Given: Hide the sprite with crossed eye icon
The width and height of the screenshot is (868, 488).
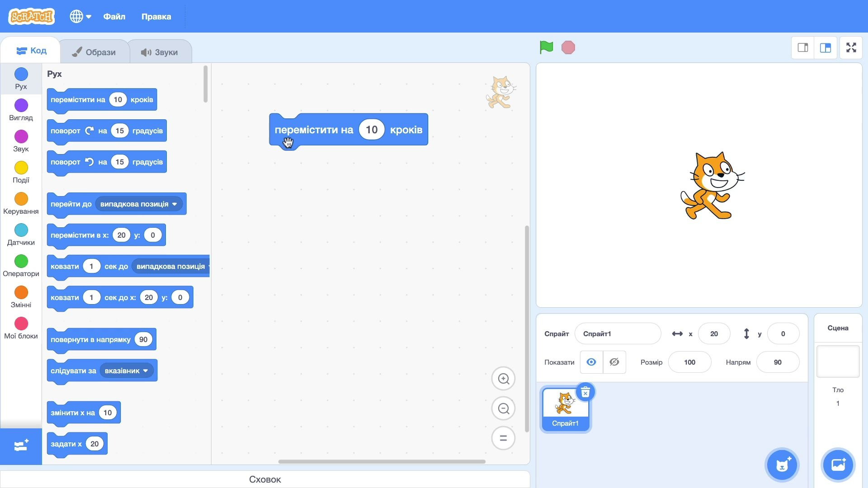Looking at the screenshot, I should tap(614, 362).
